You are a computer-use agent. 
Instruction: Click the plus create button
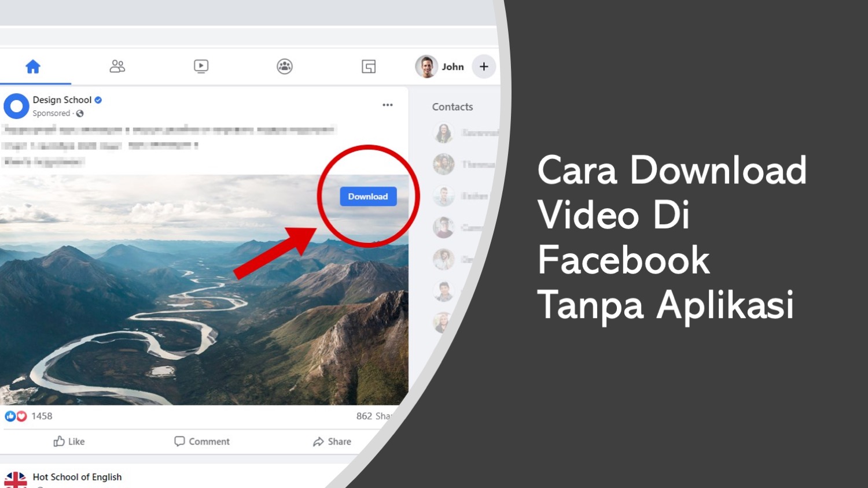tap(484, 66)
